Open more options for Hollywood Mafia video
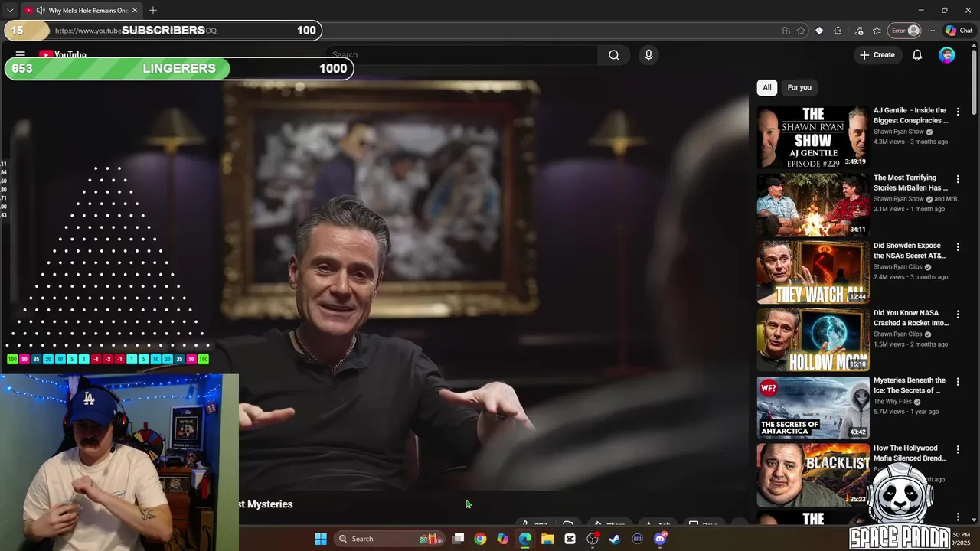The width and height of the screenshot is (980, 551). [958, 449]
